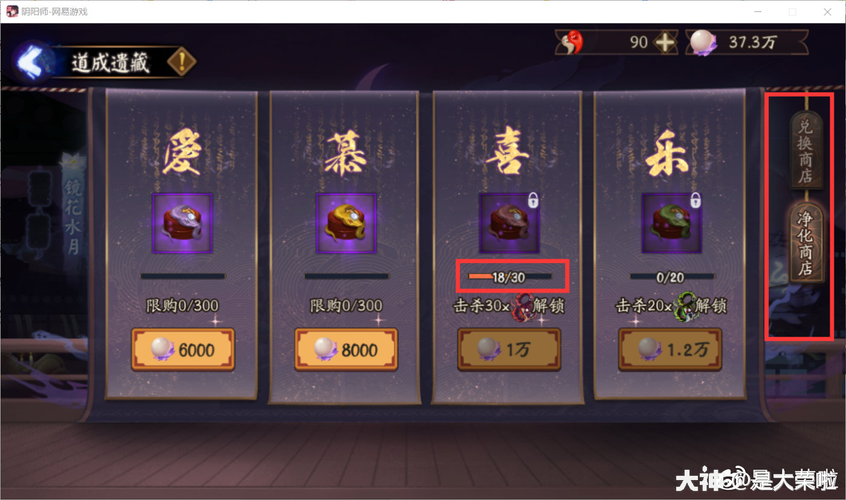
Task: Click the 1万 purchase button
Action: [x=509, y=350]
